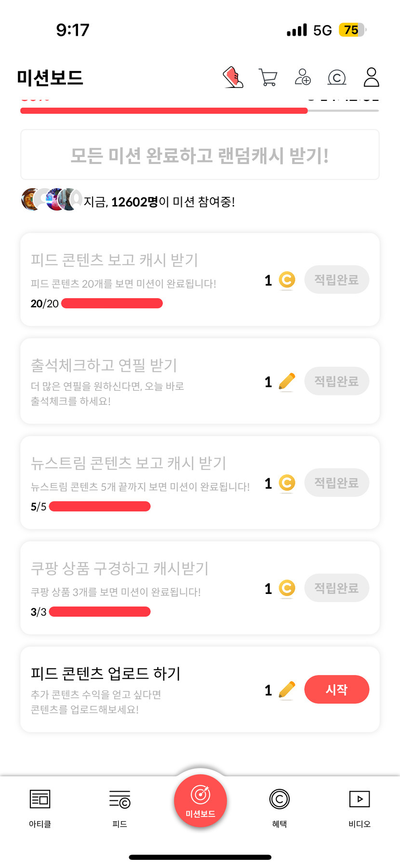Screen dimensions: 400x868
Task: Open the shopping cart
Action: [268, 77]
